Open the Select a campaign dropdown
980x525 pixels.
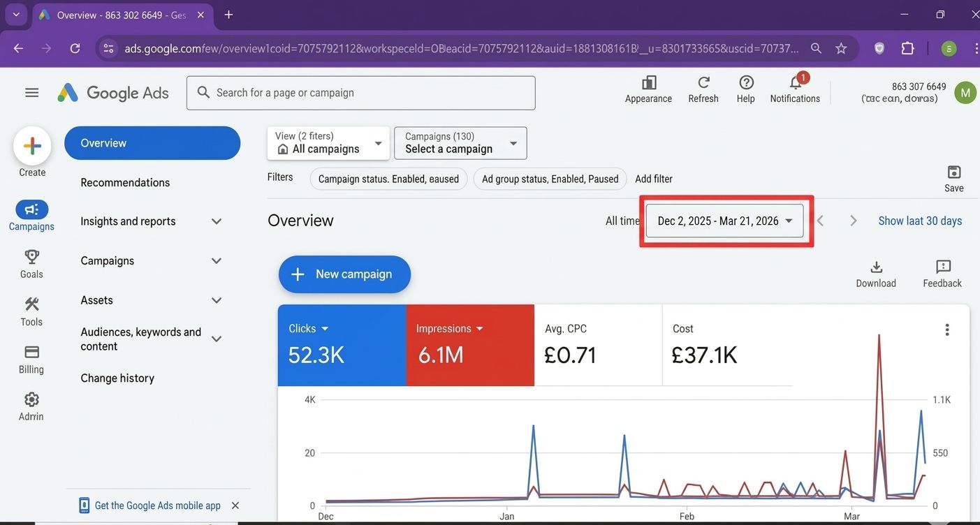(x=460, y=143)
